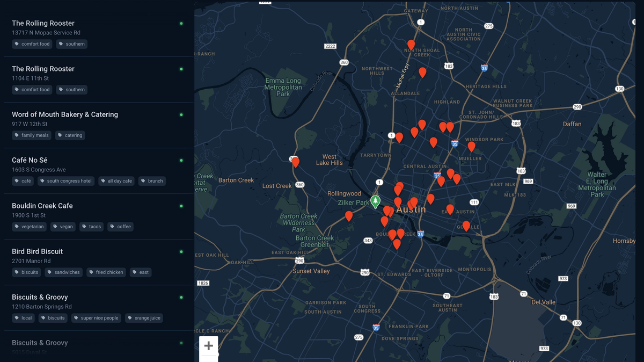
Task: Select the red marker north of Lost Creek
Action: tap(295, 162)
